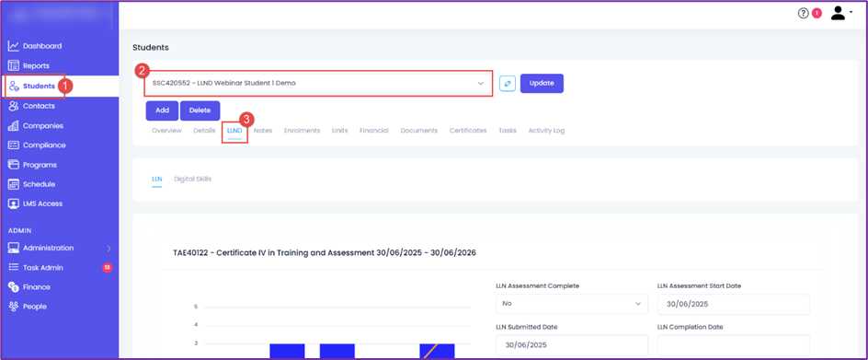The width and height of the screenshot is (868, 360).
Task: Open the LLN Assessment Complete dropdown
Action: [x=572, y=304]
